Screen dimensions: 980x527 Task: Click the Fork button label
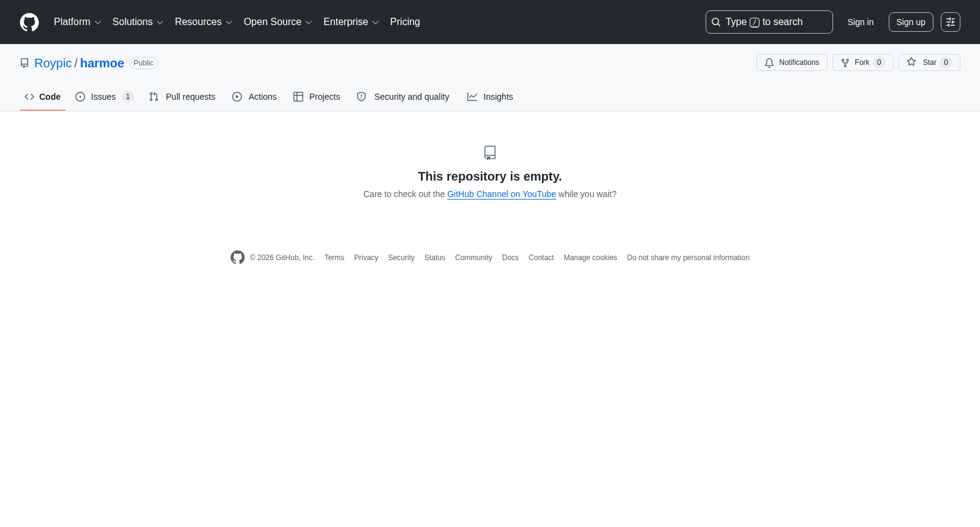(862, 62)
